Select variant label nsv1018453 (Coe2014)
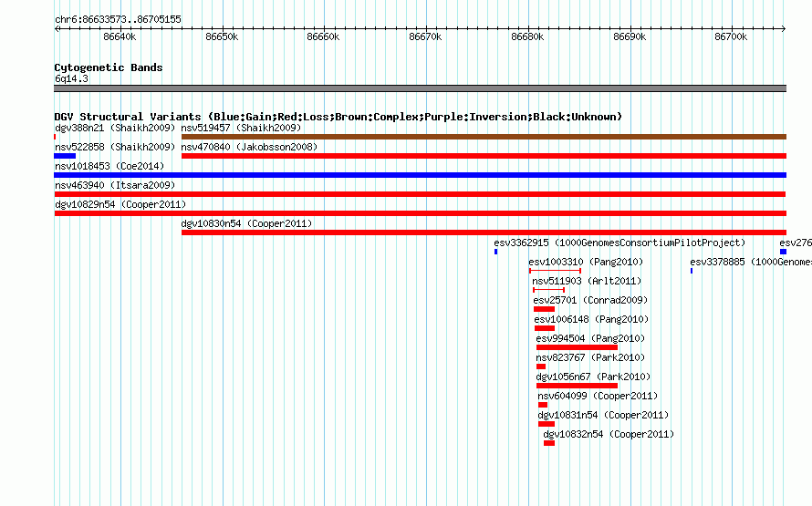The height and width of the screenshot is (506, 812). coord(109,166)
